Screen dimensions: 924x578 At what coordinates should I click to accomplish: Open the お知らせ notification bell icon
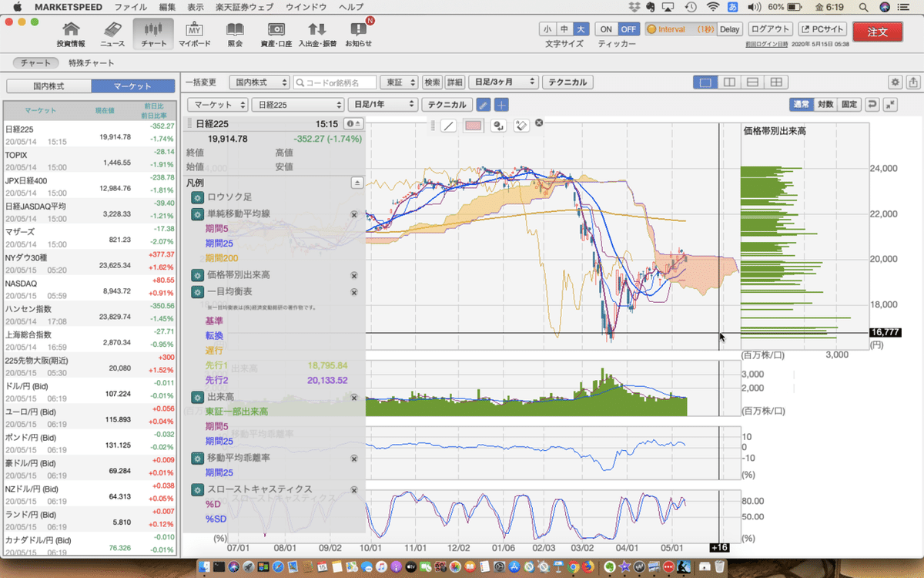tap(360, 34)
